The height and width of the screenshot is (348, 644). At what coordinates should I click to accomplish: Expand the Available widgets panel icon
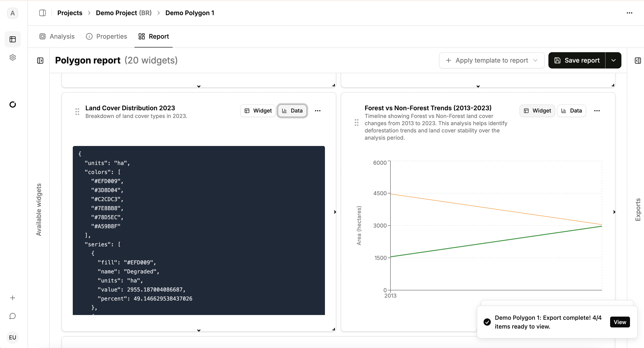click(x=40, y=61)
